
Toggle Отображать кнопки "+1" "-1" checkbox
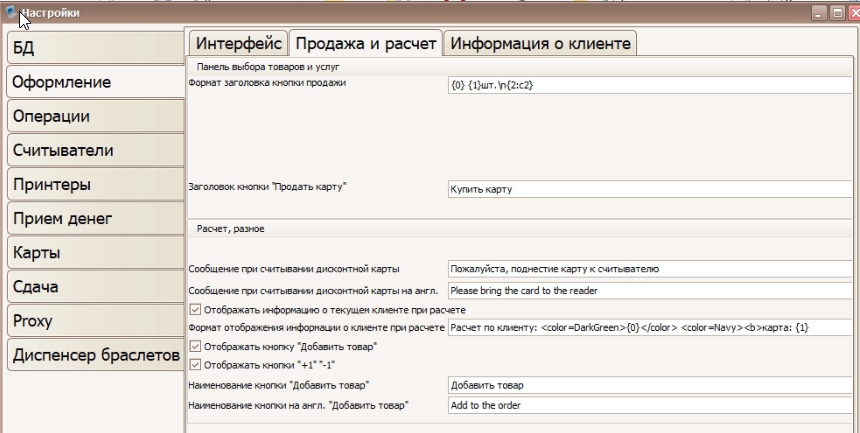195,364
